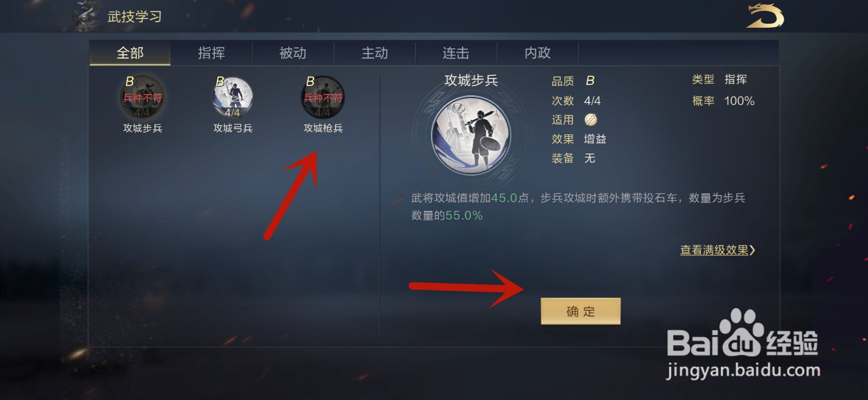
Task: Tap the B quality grade value
Action: click(x=590, y=81)
